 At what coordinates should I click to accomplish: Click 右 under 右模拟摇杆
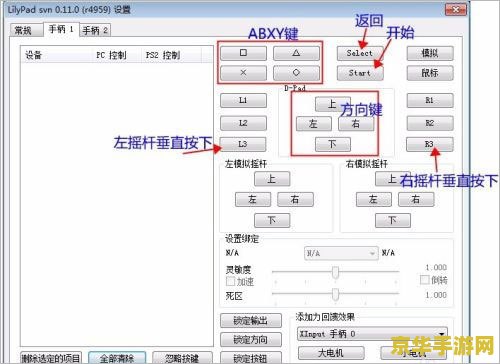(416, 200)
